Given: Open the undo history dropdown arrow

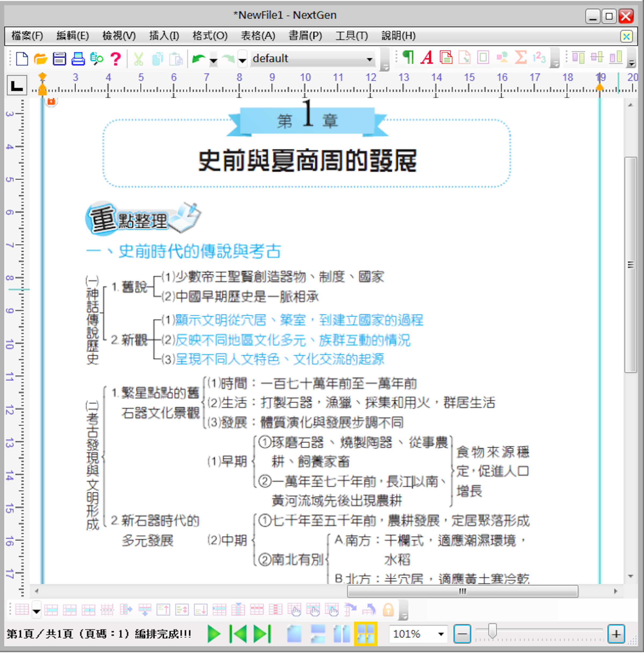Looking at the screenshot, I should (213, 59).
